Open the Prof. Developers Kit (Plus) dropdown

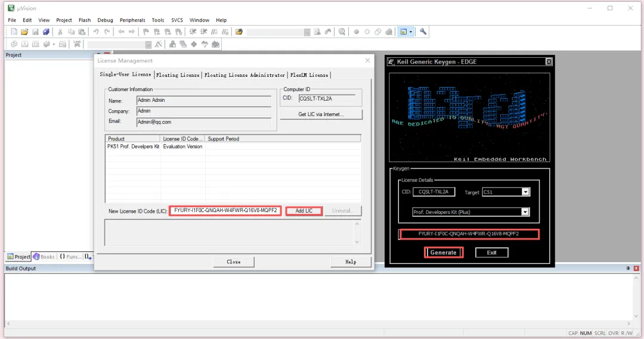(525, 212)
